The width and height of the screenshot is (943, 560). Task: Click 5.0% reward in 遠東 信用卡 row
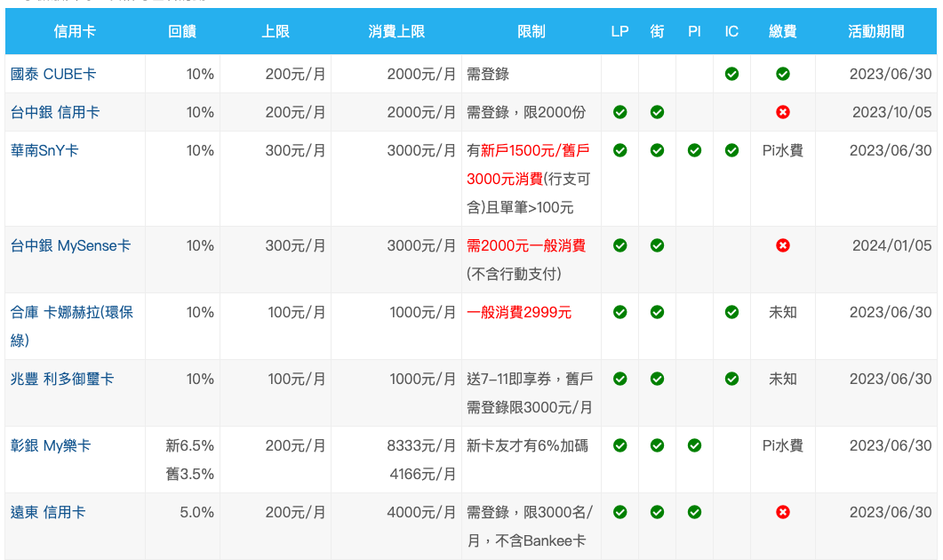point(197,513)
